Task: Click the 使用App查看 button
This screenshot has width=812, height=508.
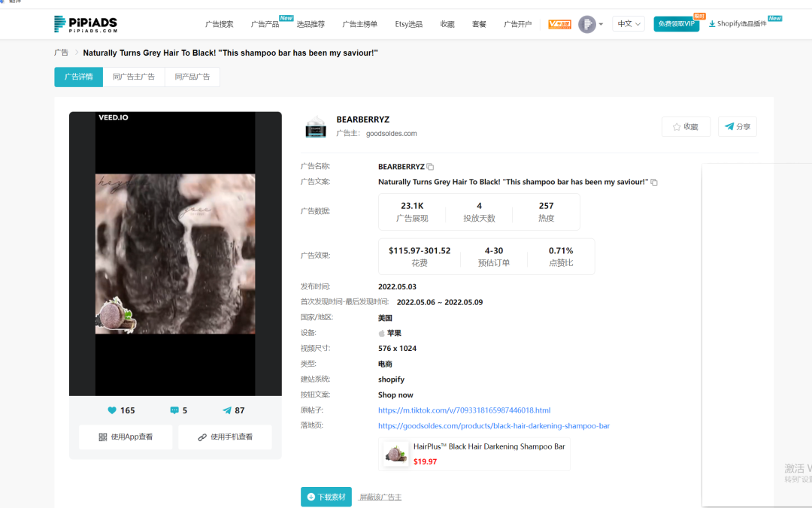Action: pos(126,437)
